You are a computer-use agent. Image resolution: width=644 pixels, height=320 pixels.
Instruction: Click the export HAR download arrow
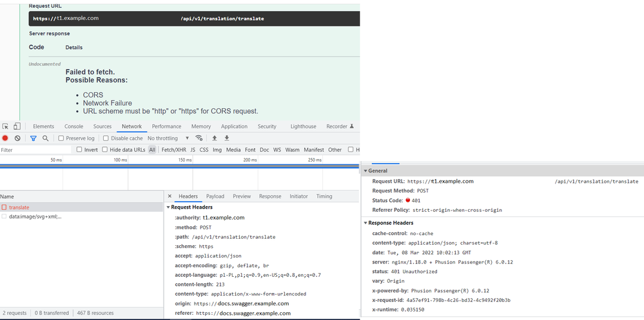click(x=226, y=138)
